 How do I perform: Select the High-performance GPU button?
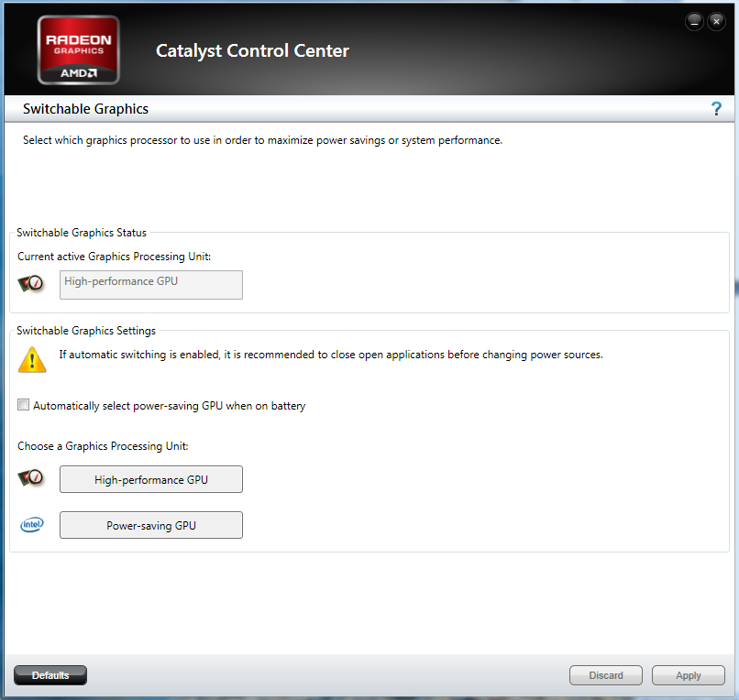point(151,479)
